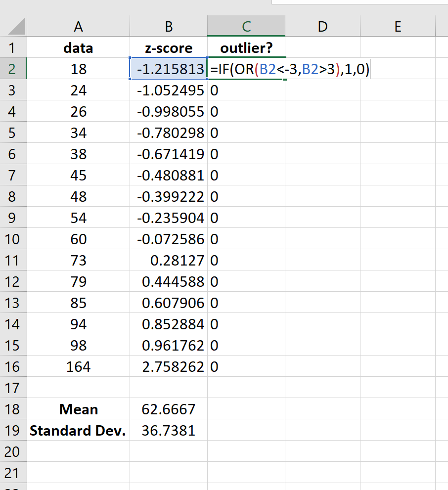Click the 'z-score' header cell B1

[168, 48]
